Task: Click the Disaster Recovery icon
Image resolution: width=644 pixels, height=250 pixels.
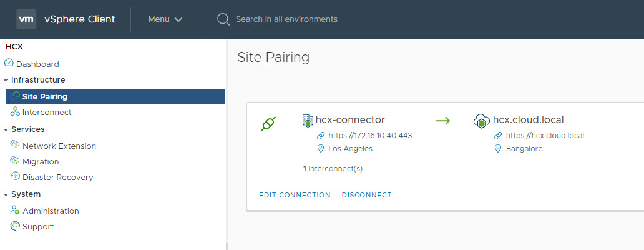Action: tap(16, 176)
